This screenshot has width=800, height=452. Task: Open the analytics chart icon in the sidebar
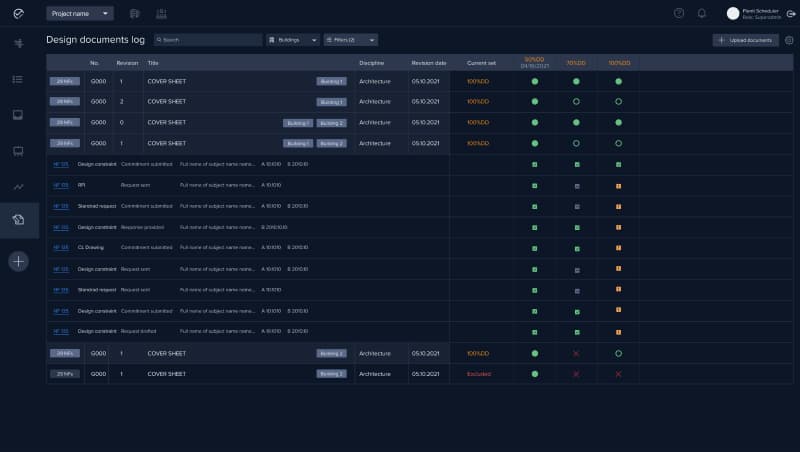[x=18, y=186]
